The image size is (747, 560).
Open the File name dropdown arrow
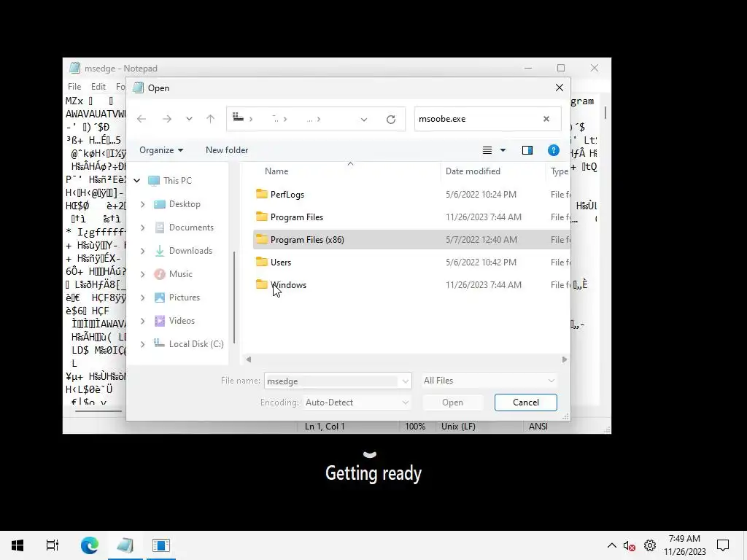[x=406, y=381]
